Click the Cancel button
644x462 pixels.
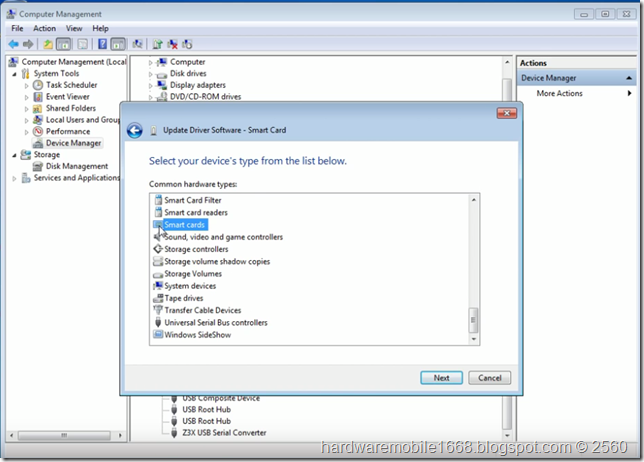tap(490, 378)
